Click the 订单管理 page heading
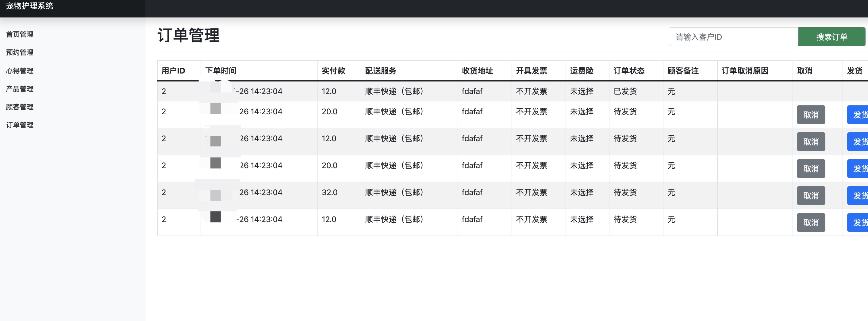 pos(188,35)
